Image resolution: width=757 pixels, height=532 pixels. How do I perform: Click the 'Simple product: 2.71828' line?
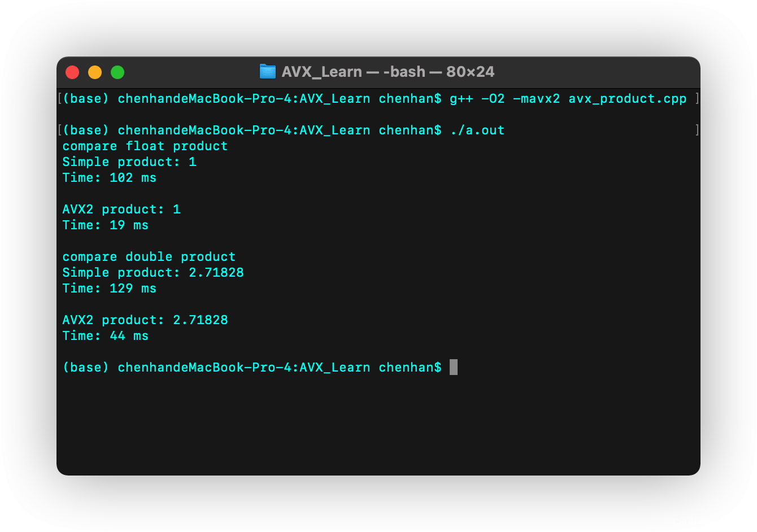coord(153,273)
